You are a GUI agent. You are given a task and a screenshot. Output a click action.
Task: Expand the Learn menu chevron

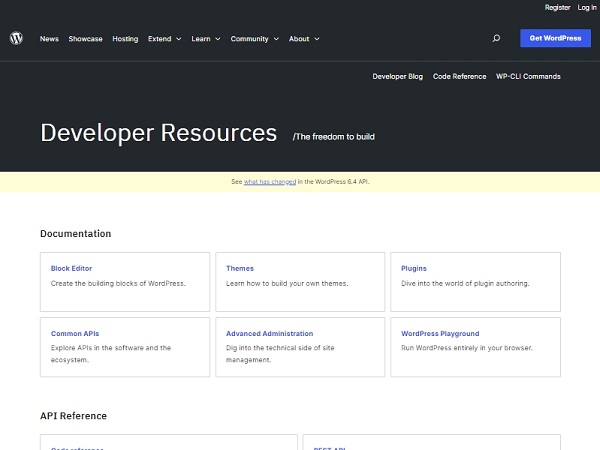[x=218, y=39]
